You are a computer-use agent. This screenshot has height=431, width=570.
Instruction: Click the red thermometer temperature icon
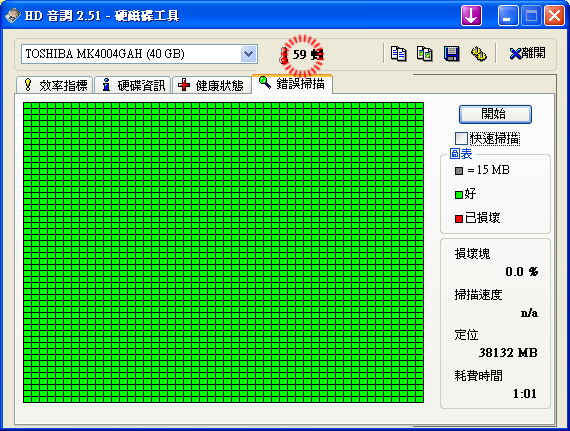[284, 55]
